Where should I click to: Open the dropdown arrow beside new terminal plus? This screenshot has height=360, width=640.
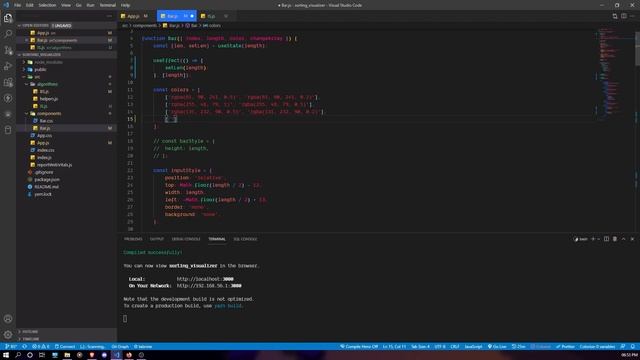tap(598, 239)
